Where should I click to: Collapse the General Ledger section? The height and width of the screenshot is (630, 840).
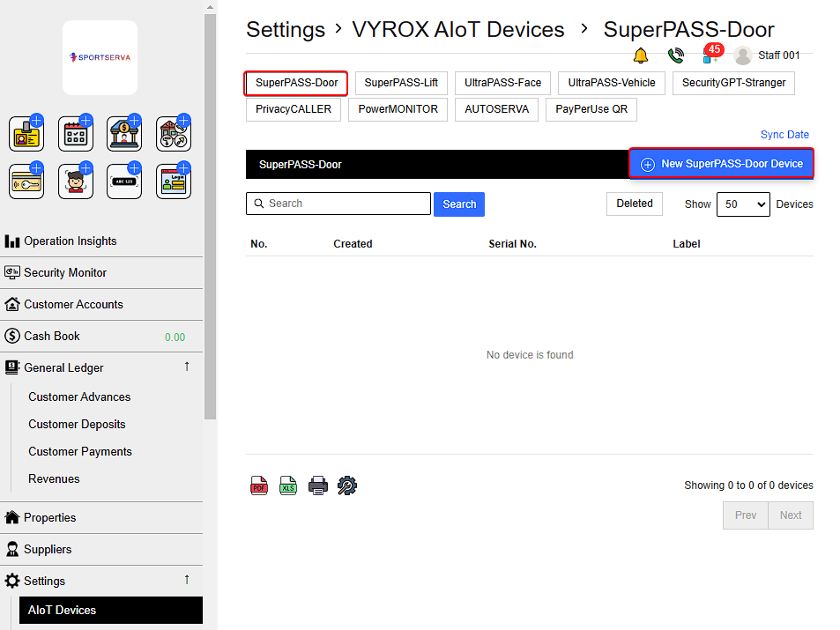pos(187,367)
